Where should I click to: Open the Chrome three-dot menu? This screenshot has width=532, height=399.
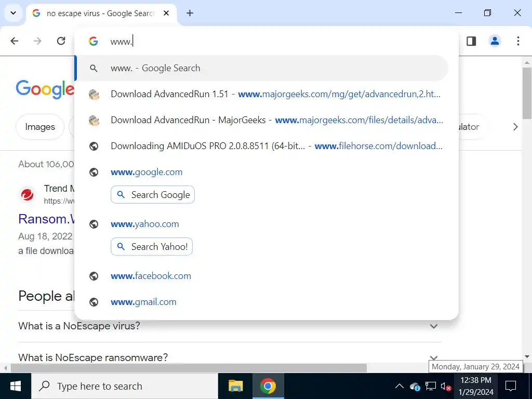(518, 41)
